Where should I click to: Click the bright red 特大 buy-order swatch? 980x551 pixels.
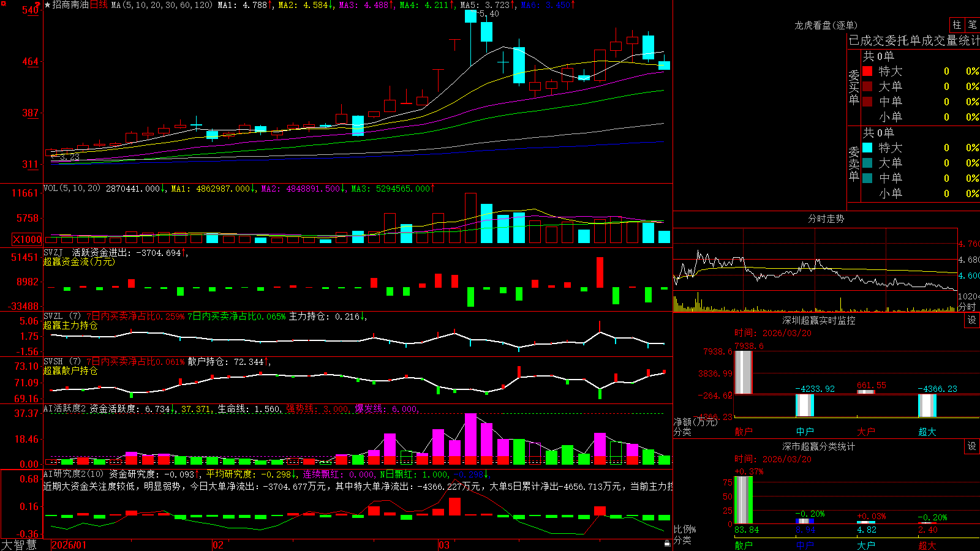tap(867, 71)
